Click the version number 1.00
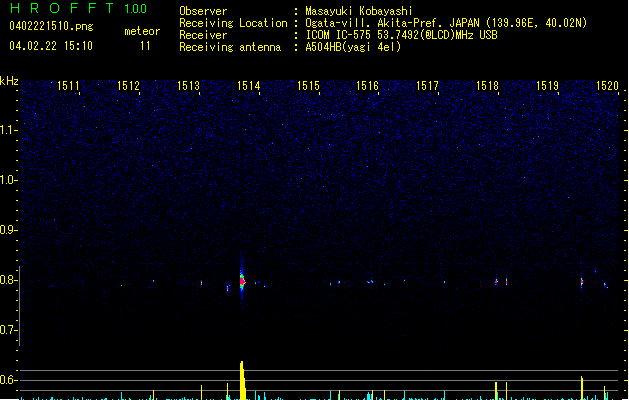Image resolution: width=629 pixels, height=400 pixels. click(x=136, y=9)
